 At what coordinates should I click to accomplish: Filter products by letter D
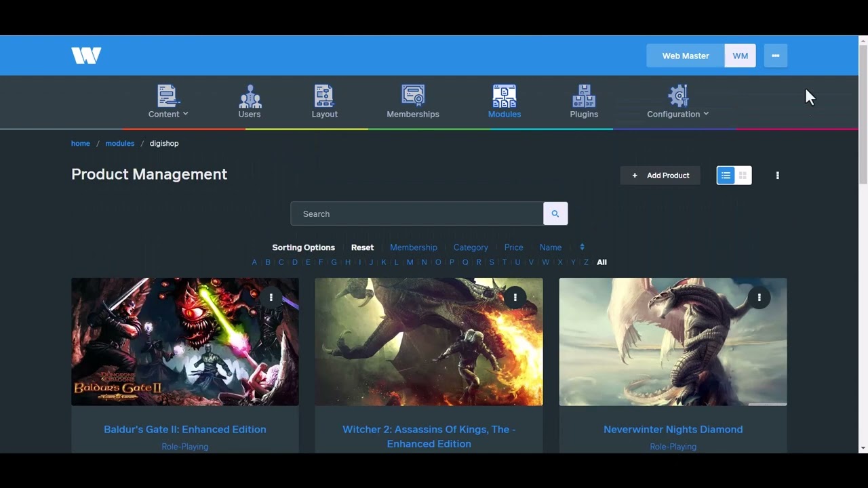point(295,262)
